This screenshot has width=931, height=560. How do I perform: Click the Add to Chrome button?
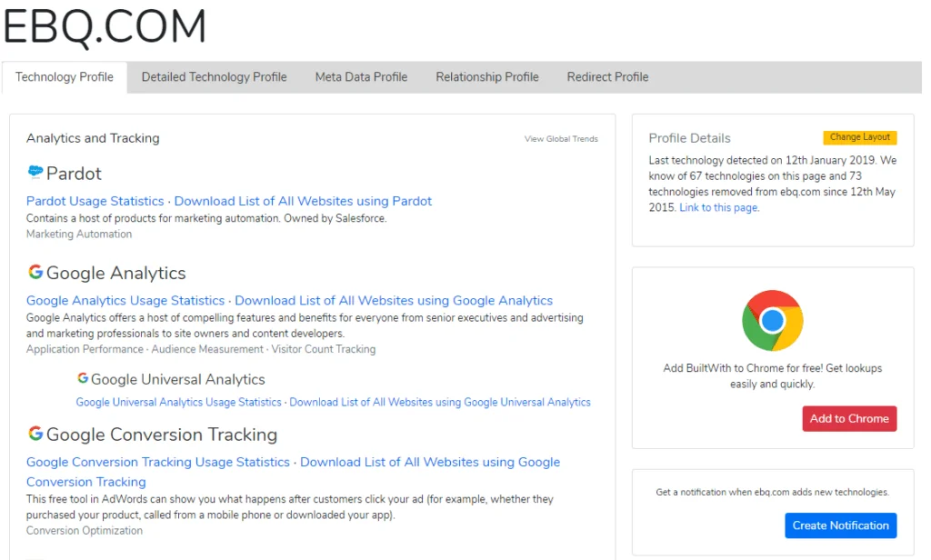[849, 419]
